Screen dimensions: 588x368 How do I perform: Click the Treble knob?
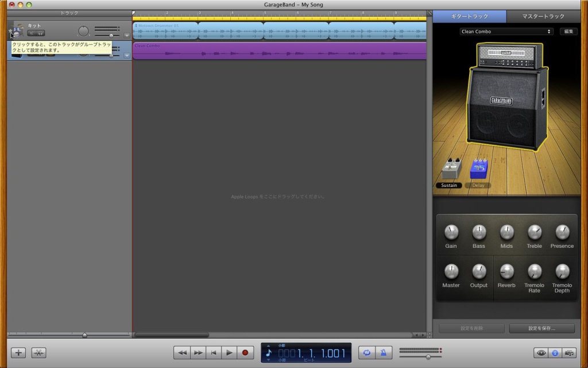click(535, 232)
